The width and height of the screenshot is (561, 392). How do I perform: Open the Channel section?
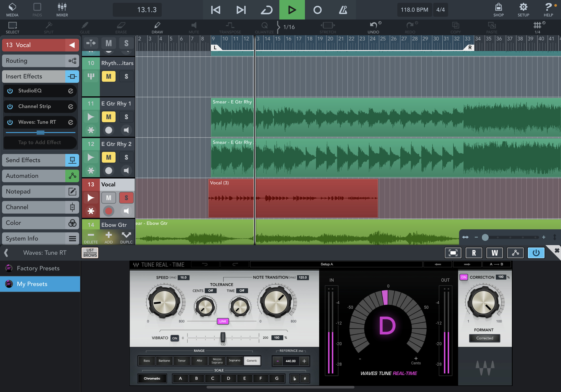point(40,207)
